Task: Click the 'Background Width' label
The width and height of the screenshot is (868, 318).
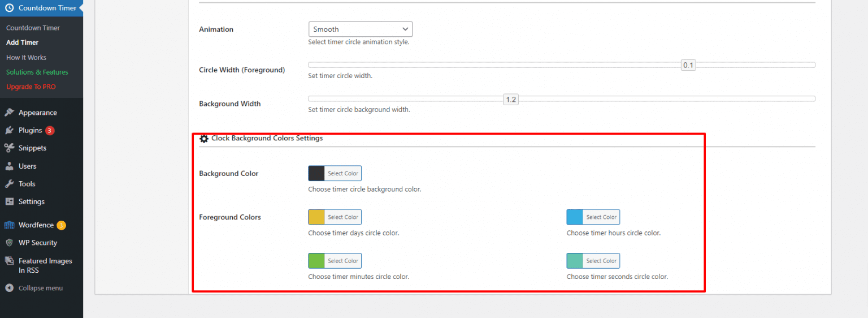Action: point(230,104)
